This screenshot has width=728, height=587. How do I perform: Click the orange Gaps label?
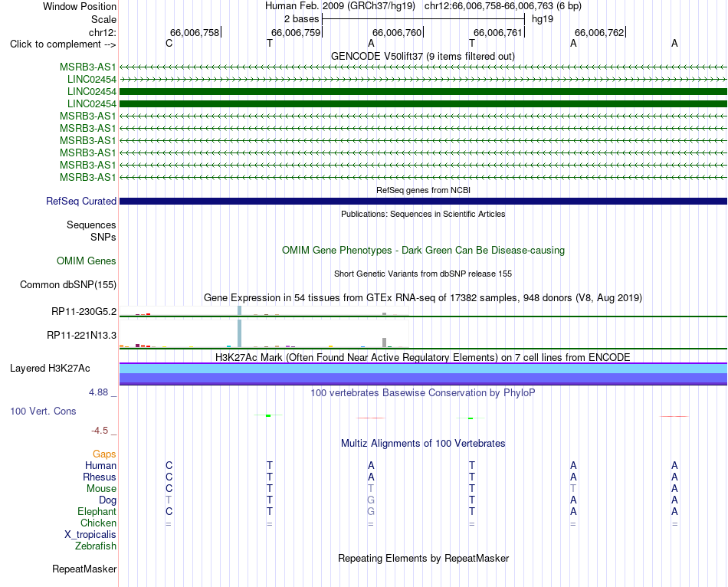point(104,454)
